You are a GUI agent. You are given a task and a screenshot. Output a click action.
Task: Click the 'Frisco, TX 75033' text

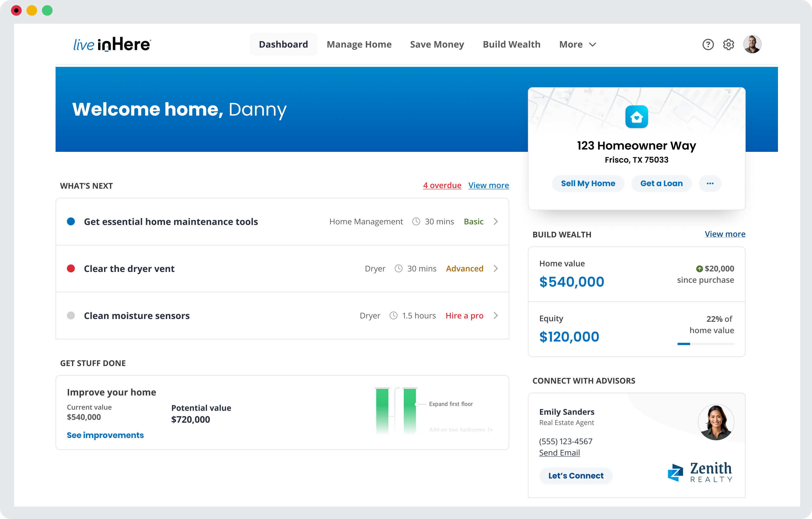point(636,160)
